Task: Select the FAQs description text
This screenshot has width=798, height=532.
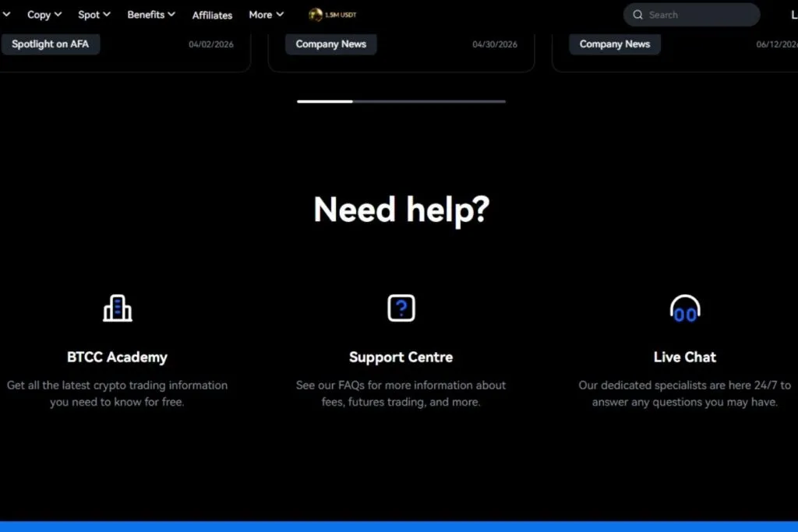Action: coord(401,393)
